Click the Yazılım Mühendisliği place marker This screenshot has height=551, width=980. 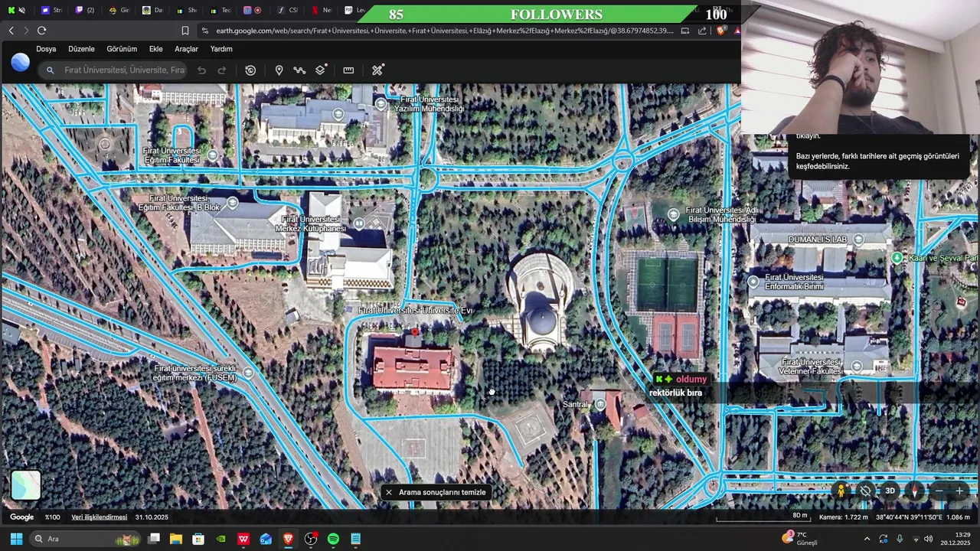pyautogui.click(x=381, y=104)
